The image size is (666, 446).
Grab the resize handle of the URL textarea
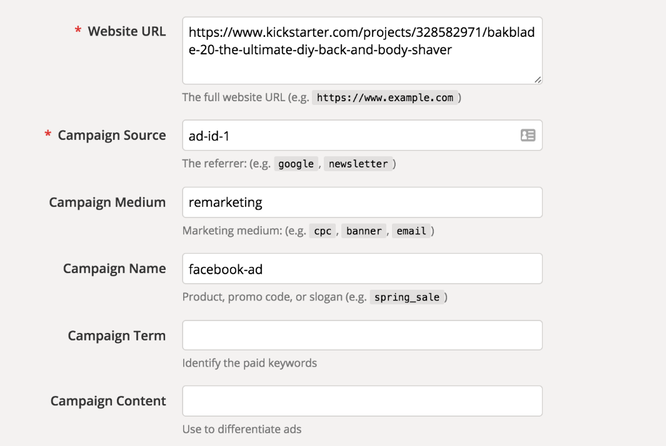coord(537,78)
